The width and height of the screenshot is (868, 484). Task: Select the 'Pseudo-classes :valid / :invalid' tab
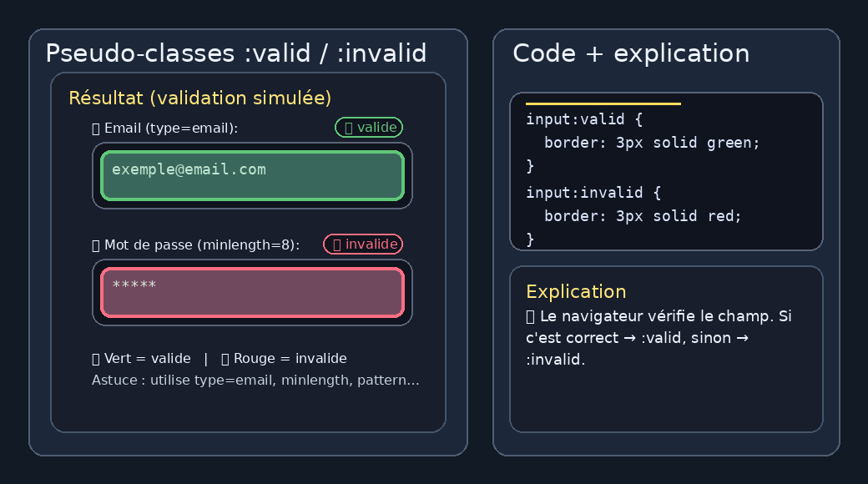[x=237, y=53]
